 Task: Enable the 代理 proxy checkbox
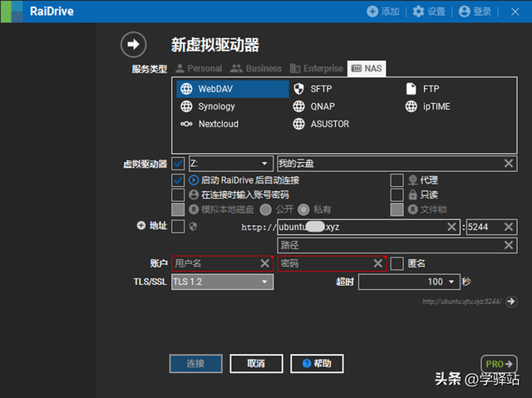(x=397, y=180)
